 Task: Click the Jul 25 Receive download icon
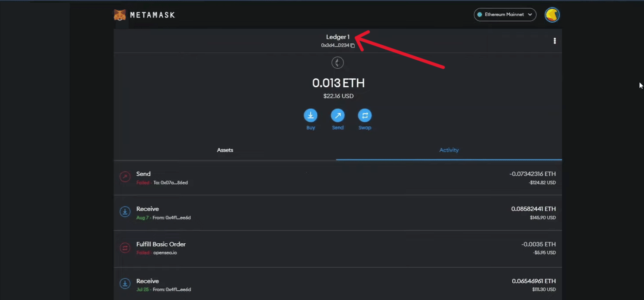tap(125, 284)
